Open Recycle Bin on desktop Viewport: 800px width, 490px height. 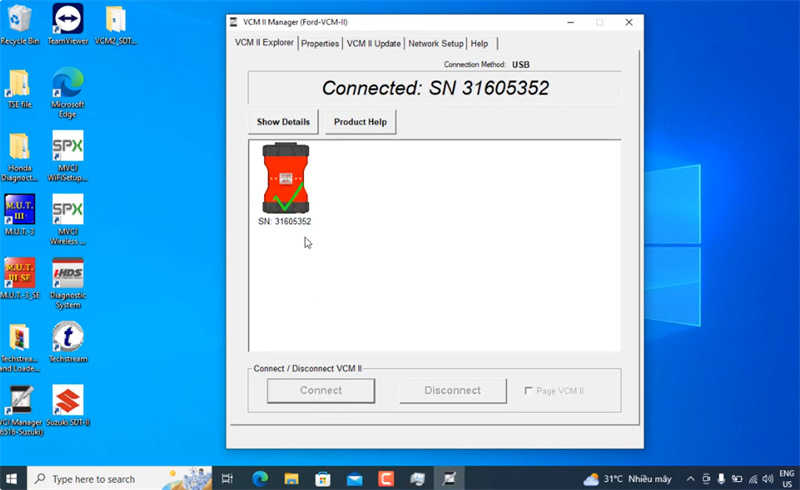coord(19,24)
